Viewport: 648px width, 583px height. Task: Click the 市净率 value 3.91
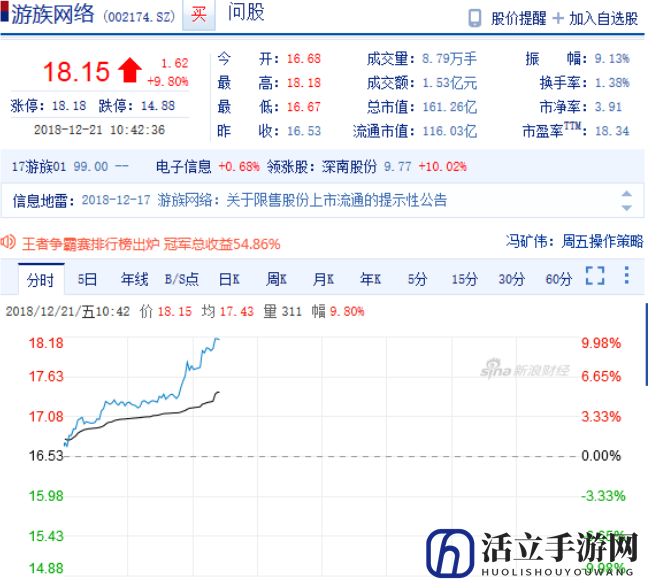pyautogui.click(x=608, y=107)
